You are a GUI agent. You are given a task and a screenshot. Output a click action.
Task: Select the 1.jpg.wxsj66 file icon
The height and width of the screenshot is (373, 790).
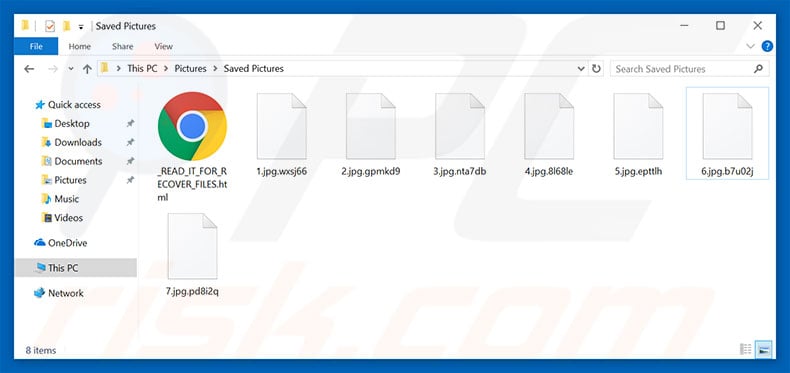pos(282,126)
